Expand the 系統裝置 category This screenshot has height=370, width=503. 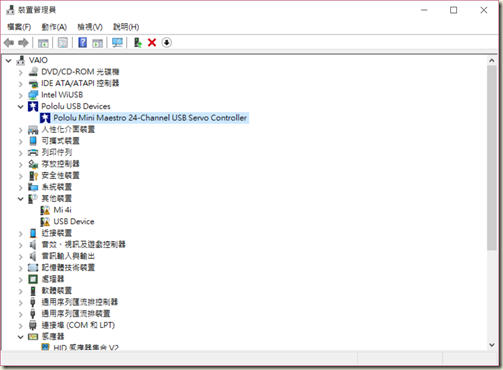point(21,187)
